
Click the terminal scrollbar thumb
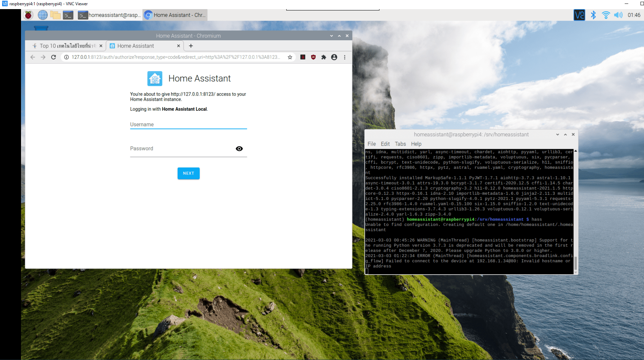[576, 263]
